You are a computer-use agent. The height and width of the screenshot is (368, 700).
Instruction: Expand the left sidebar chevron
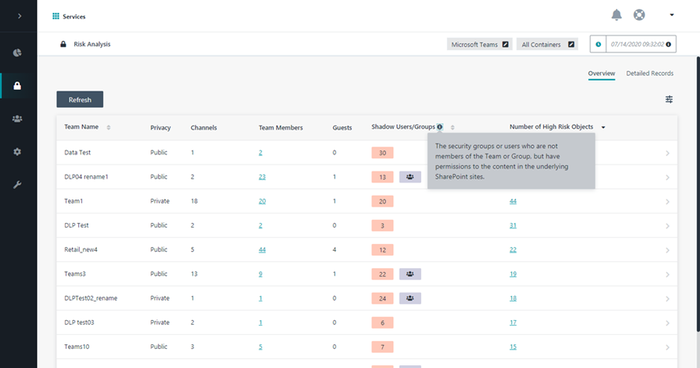coord(19,16)
